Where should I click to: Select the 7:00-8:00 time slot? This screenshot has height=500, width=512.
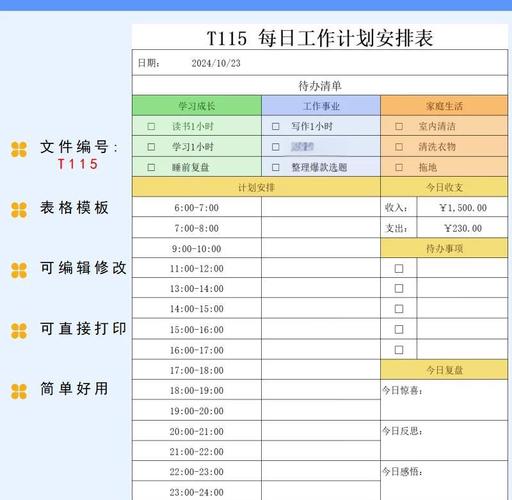click(197, 228)
